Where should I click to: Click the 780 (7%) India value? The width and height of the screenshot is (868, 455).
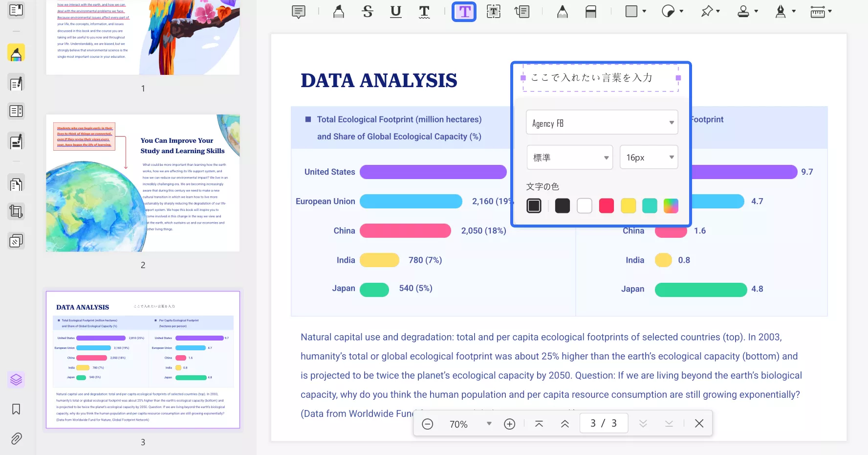pos(425,260)
